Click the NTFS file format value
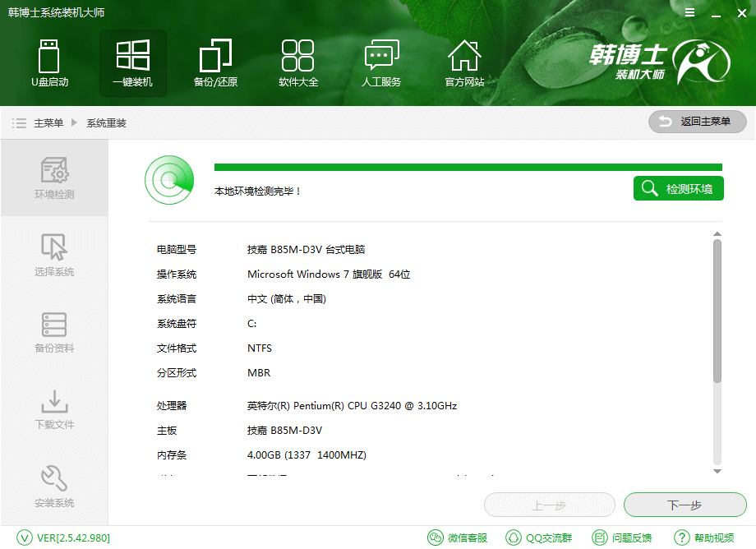Viewport: 756px width, 549px height. 260,348
